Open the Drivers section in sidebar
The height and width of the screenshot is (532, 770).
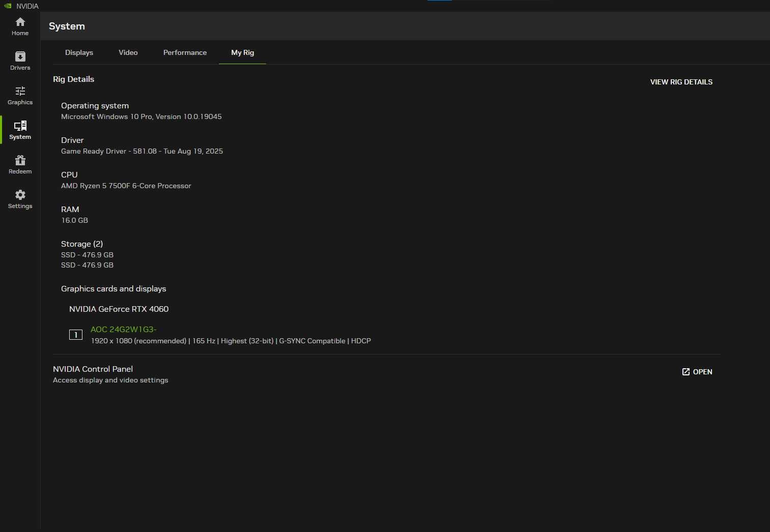point(20,61)
